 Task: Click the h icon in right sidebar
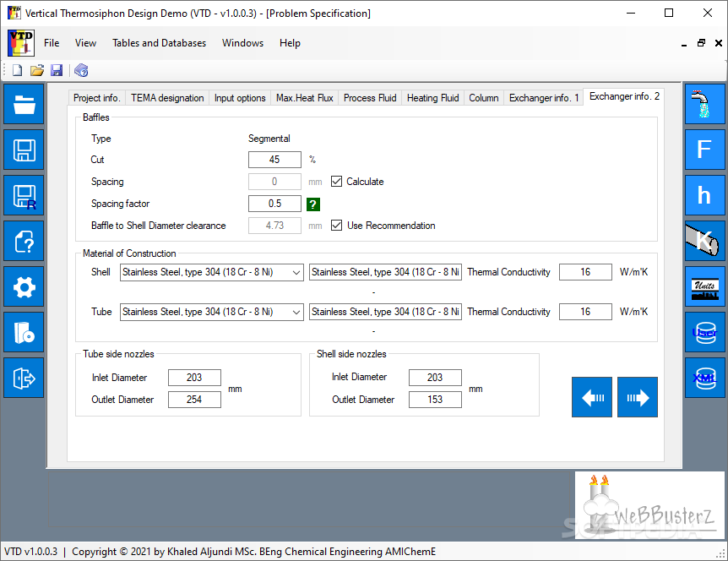pos(705,195)
